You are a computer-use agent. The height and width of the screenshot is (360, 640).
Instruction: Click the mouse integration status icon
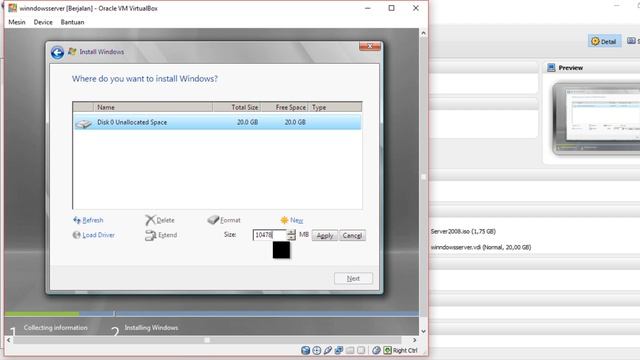376,350
